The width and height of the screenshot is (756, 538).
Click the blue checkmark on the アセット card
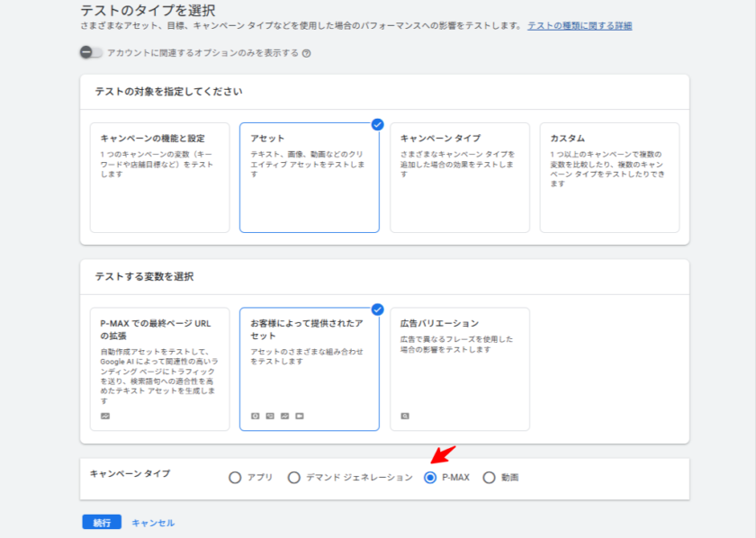coord(377,124)
